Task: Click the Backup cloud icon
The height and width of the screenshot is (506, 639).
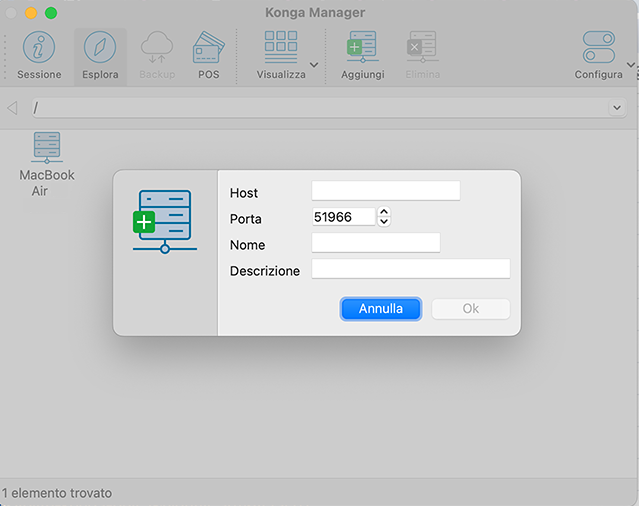Action: (x=156, y=47)
